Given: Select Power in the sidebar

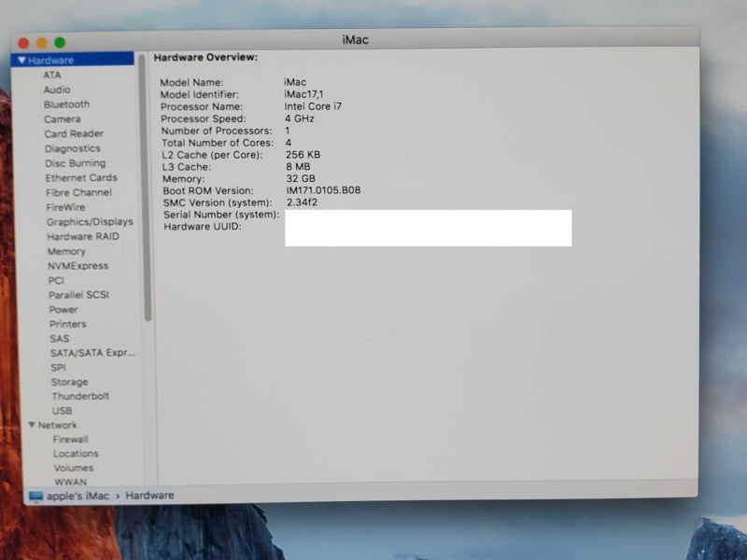Looking at the screenshot, I should (63, 310).
